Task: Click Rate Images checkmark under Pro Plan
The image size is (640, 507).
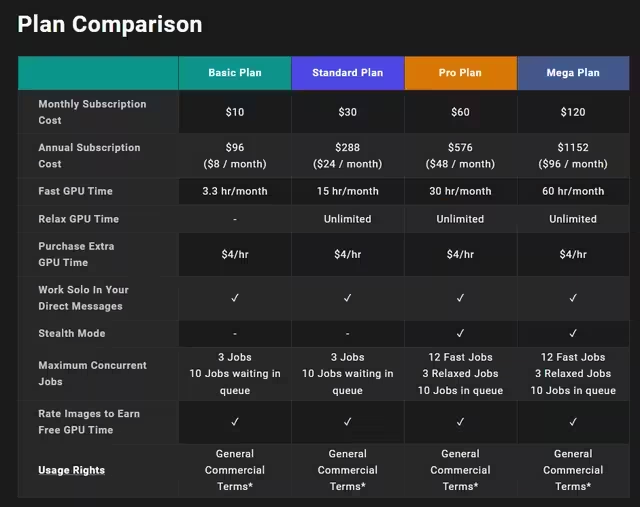Action: click(460, 422)
